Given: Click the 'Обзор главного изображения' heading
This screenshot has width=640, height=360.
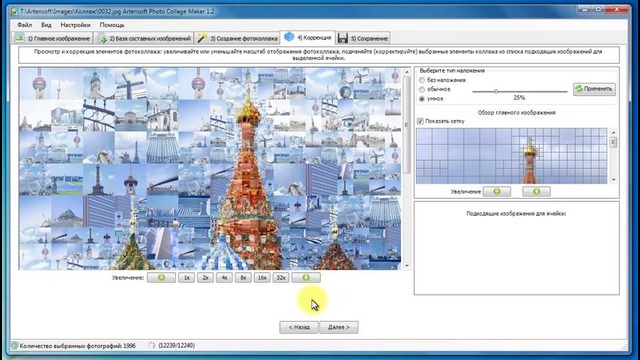Looking at the screenshot, I should [516, 113].
